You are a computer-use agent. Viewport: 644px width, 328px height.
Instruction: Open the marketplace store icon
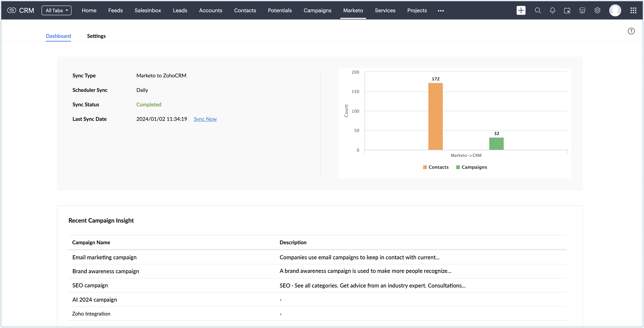click(x=582, y=11)
